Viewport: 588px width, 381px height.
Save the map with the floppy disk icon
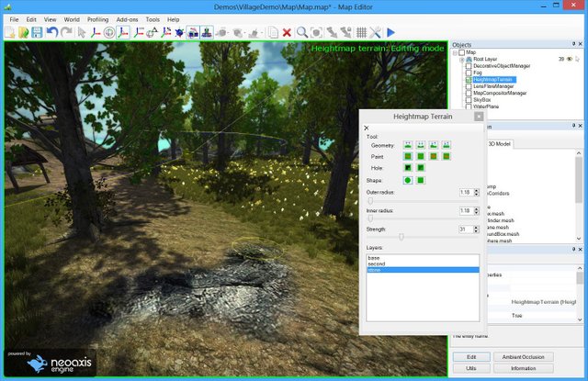click(x=37, y=33)
